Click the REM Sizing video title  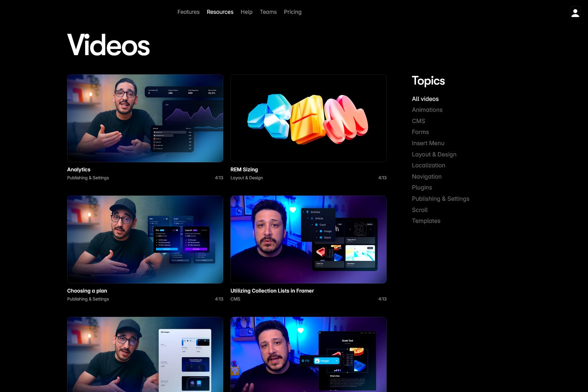point(244,170)
